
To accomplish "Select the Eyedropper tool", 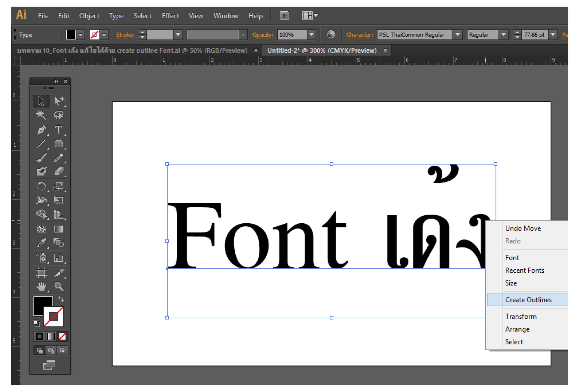I will tap(41, 243).
